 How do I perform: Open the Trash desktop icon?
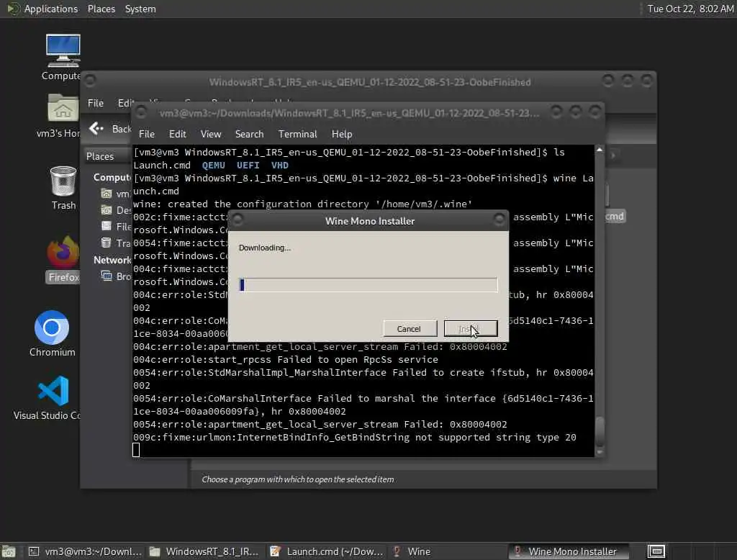click(x=63, y=181)
